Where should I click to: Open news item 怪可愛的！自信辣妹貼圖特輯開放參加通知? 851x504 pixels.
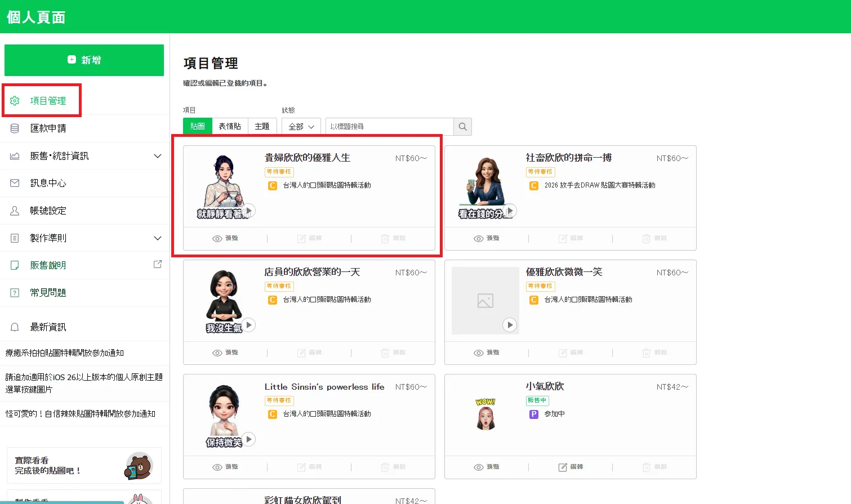[81, 414]
